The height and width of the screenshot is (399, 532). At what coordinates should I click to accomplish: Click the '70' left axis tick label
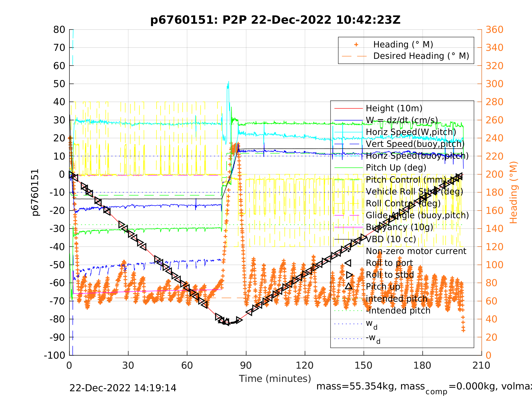(59, 48)
